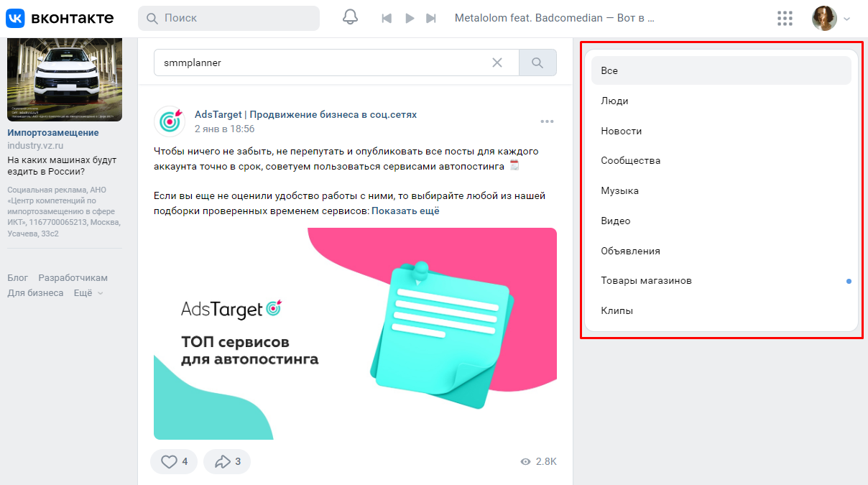Select the Люди search filter
868x485 pixels.
point(614,101)
